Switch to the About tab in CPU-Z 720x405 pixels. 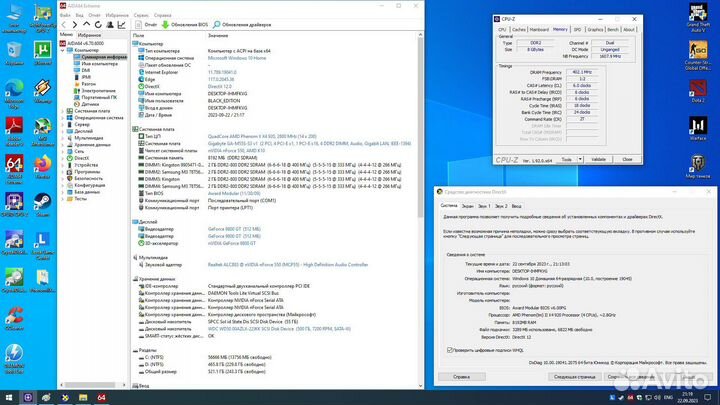[x=629, y=29]
